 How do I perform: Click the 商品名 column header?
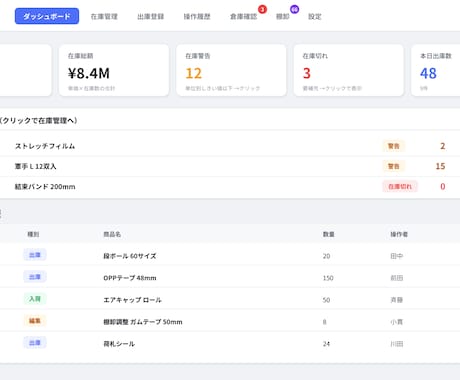coord(112,234)
